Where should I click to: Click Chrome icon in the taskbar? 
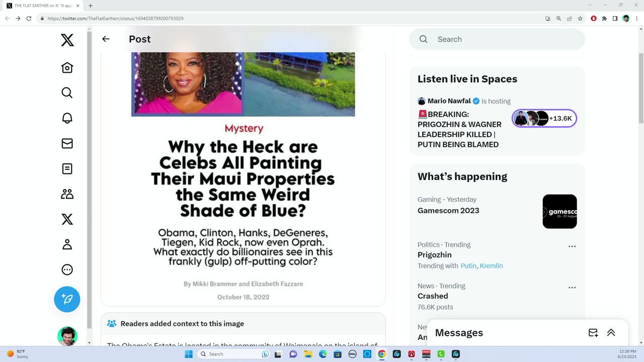382,354
